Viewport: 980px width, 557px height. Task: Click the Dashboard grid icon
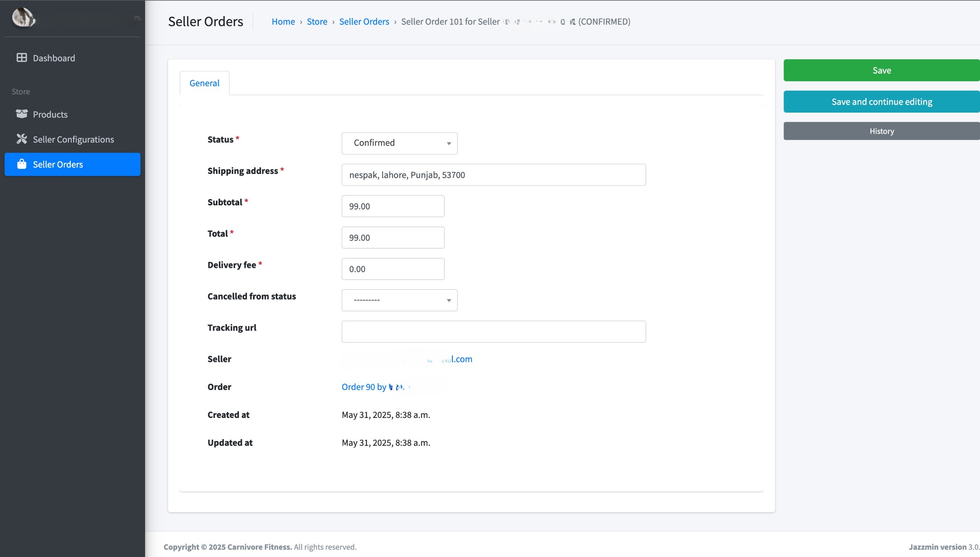click(22, 57)
